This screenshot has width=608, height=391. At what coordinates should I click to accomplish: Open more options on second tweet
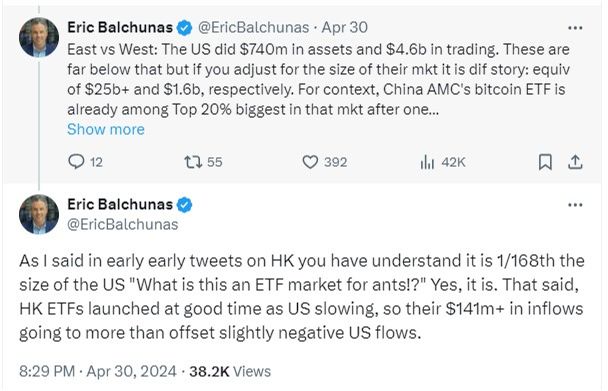(x=575, y=205)
